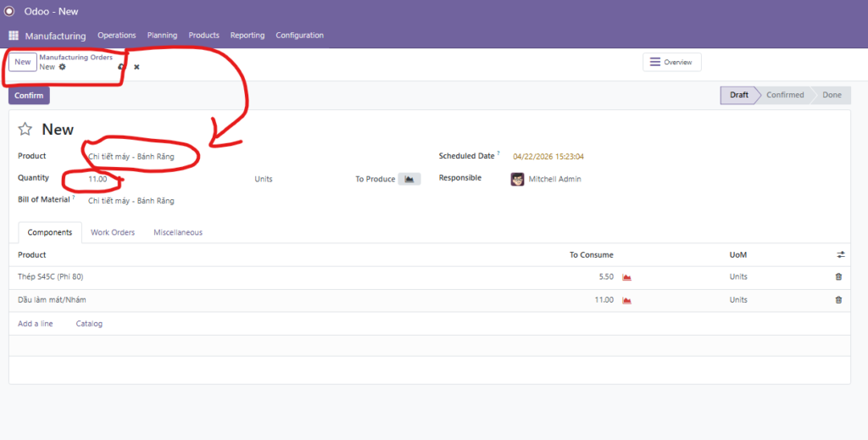
Task: Delete the Thép S45C component line
Action: point(838,277)
